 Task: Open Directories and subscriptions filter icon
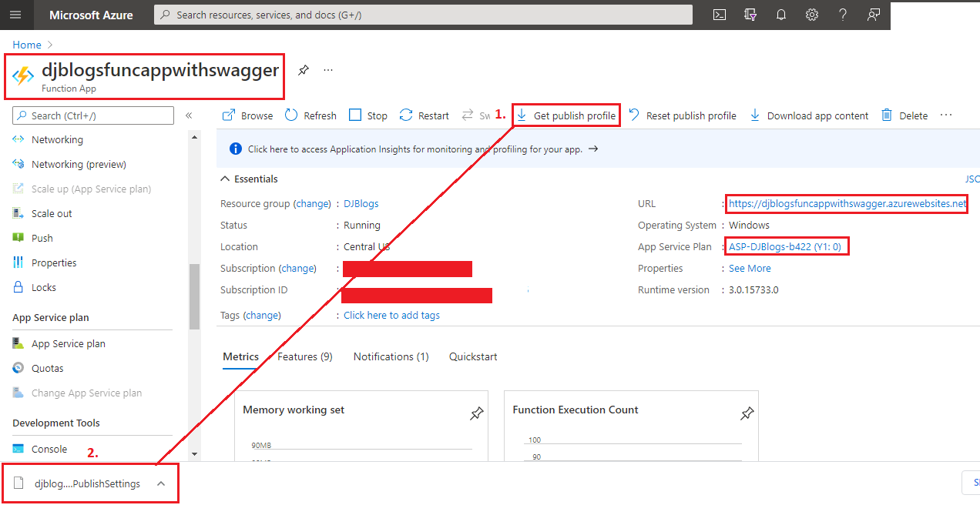pos(750,15)
